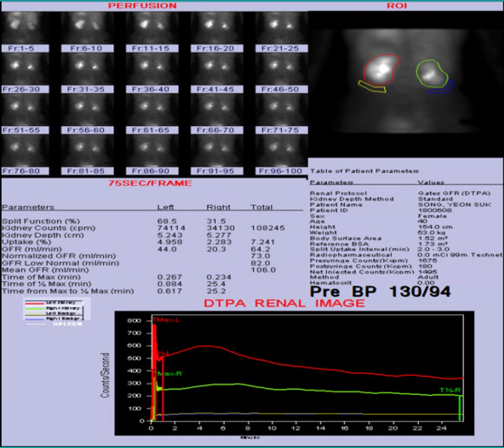Click the PERFUSION section header
This screenshot has height=448, width=504.
pos(142,6)
